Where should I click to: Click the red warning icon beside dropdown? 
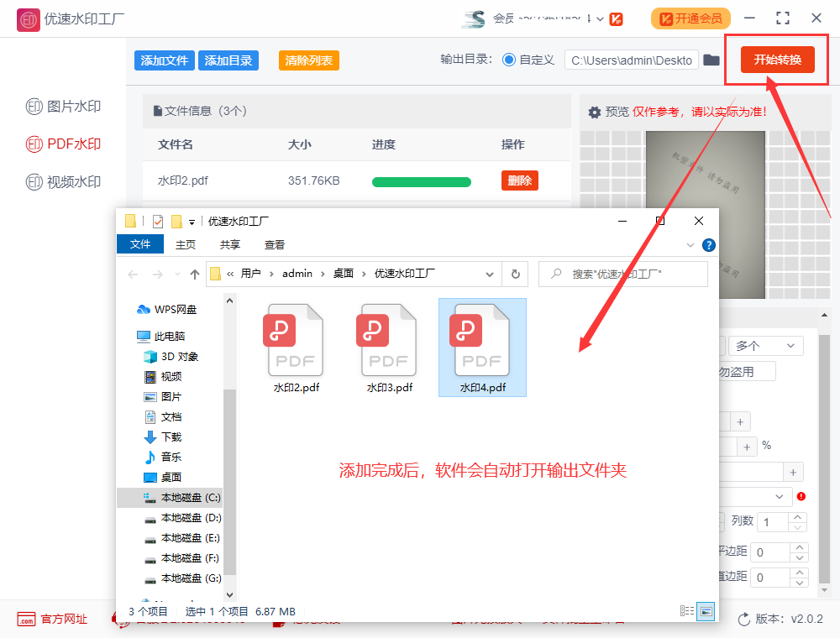tap(801, 496)
